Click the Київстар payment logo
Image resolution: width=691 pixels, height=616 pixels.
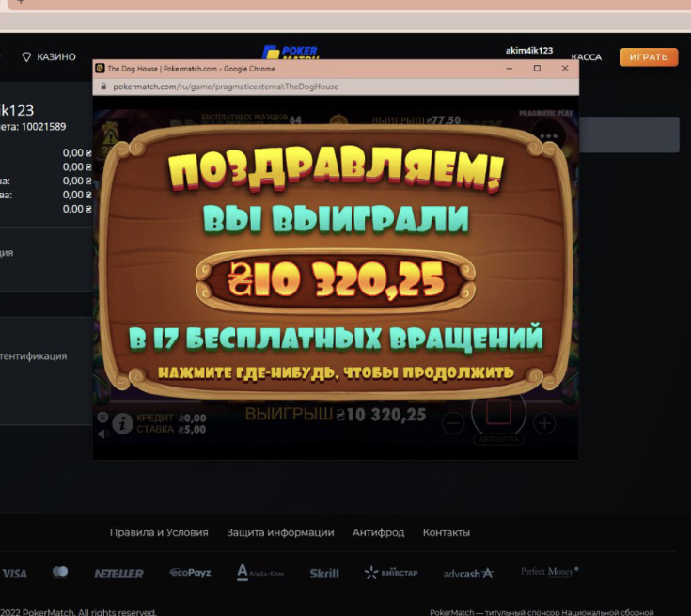coord(391,573)
